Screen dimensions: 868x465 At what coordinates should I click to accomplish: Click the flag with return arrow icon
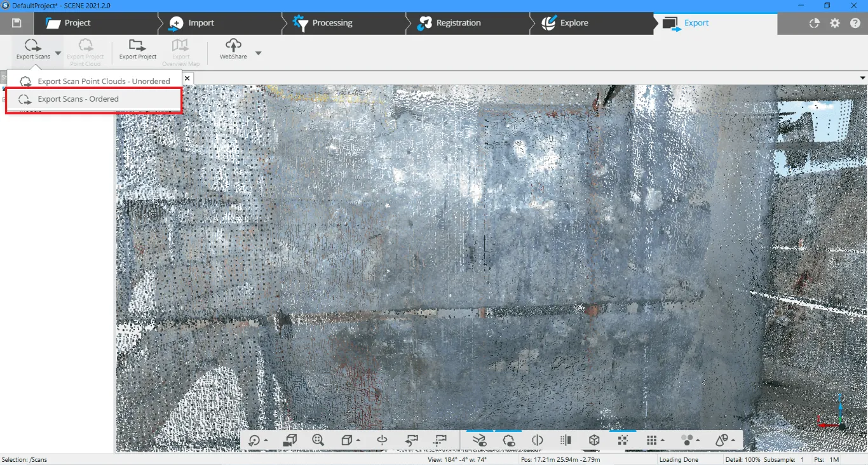tap(411, 440)
